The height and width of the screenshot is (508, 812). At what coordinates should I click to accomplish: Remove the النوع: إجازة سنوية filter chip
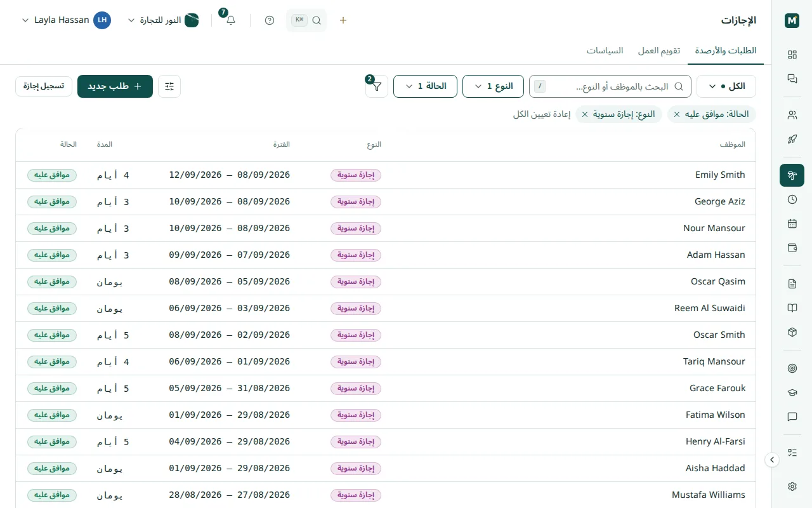[x=585, y=114]
